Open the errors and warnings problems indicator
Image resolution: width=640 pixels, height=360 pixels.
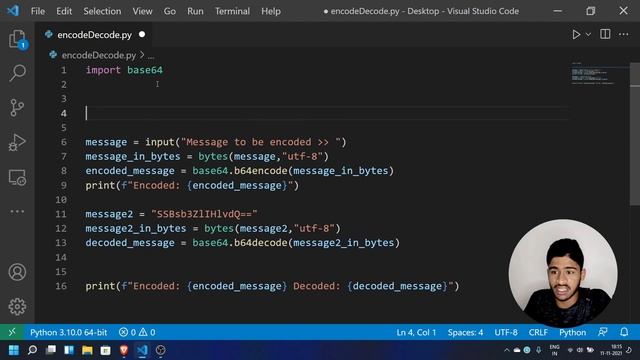pos(137,332)
